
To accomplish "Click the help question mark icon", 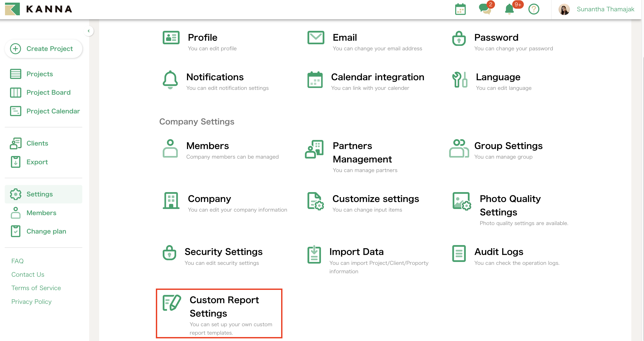I will pos(534,9).
